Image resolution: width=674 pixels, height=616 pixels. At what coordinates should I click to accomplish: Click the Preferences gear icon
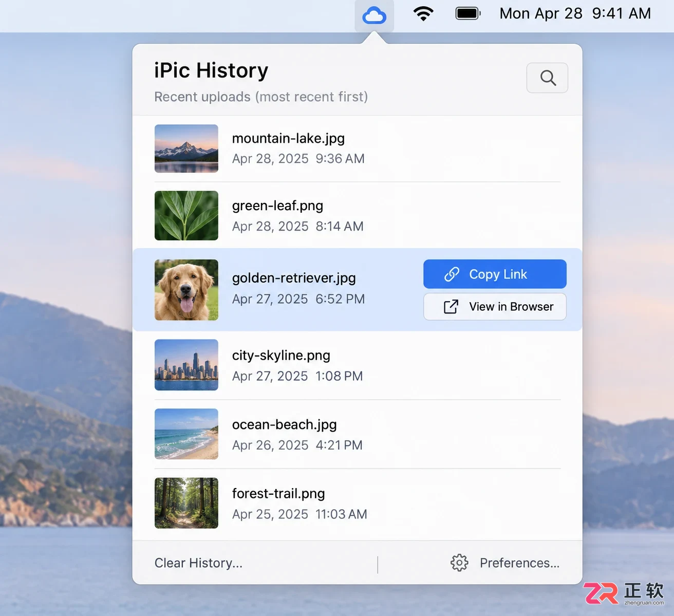click(x=459, y=563)
